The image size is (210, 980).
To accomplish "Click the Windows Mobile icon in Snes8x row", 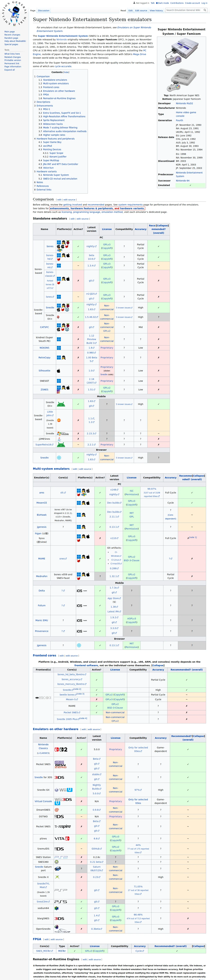I will coord(63,434).
